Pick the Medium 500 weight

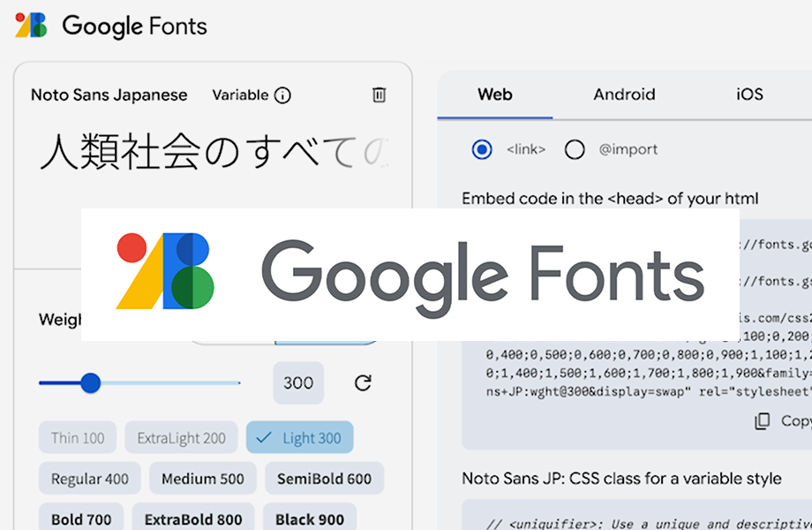pos(203,479)
